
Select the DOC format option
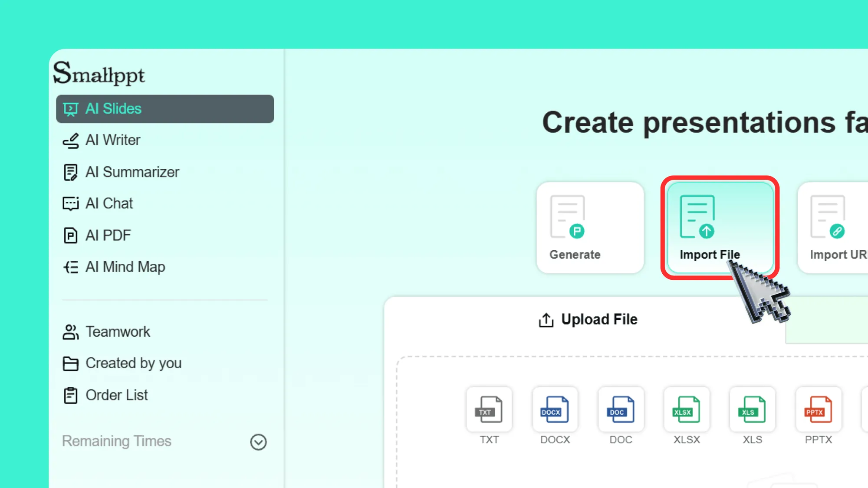[x=621, y=409]
